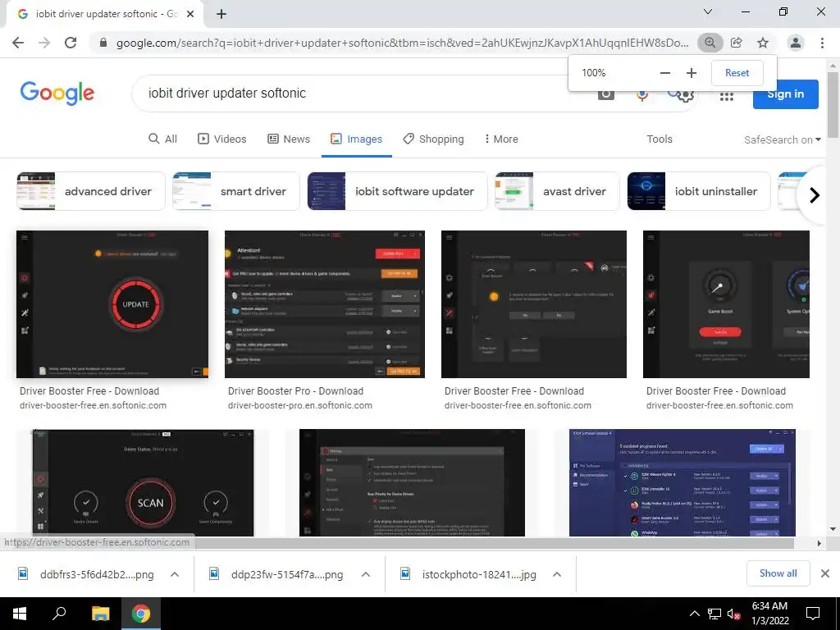Screen dimensions: 840x630
Task: Reset the page zoom level
Action: point(737,73)
